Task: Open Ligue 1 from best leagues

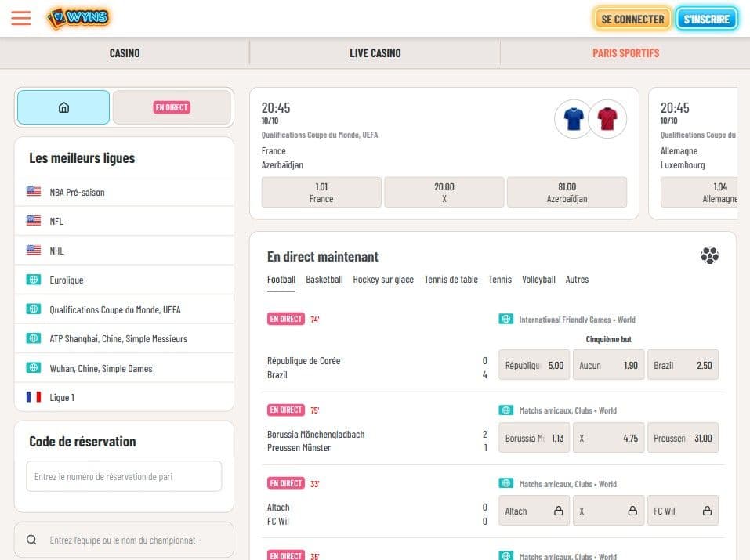Action: point(62,397)
